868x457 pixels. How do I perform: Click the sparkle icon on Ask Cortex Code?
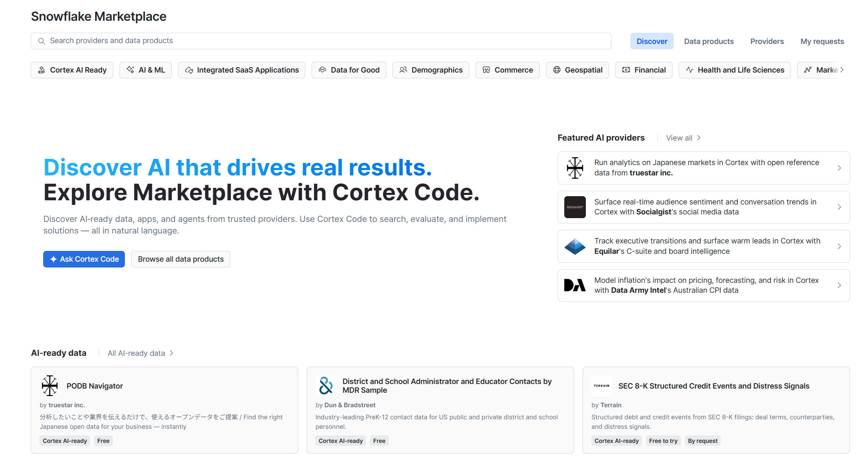[54, 259]
